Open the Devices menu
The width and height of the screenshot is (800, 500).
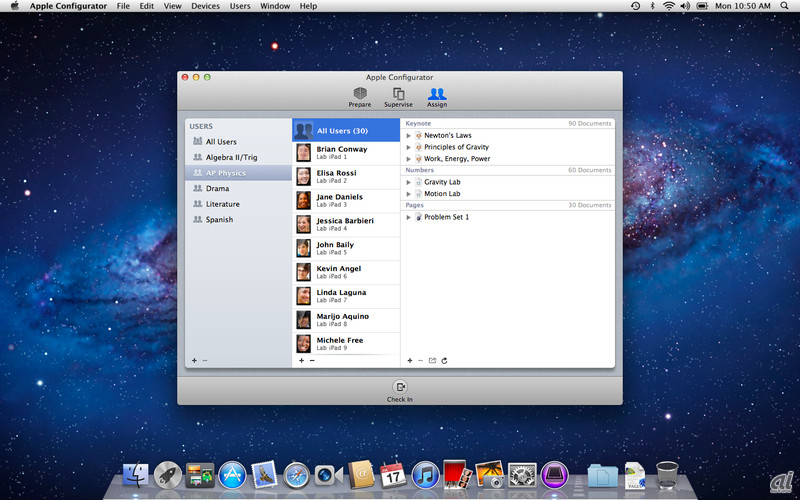[x=205, y=6]
